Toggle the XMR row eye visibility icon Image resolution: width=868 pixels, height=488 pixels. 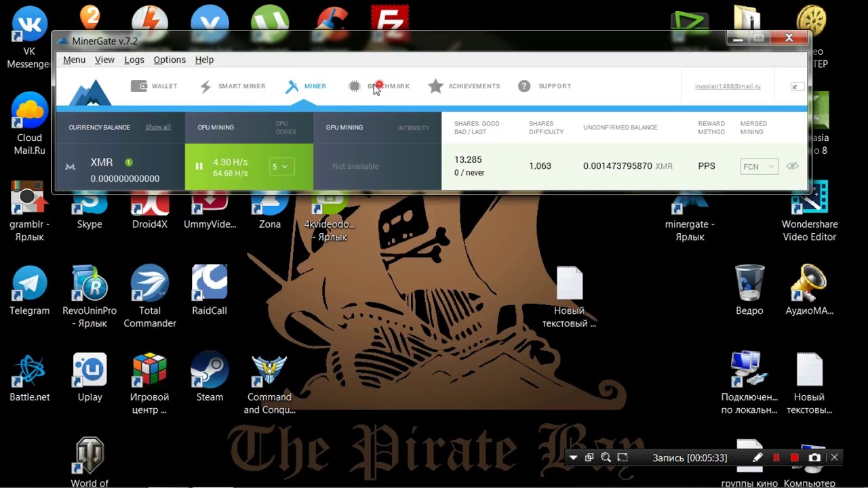pos(792,166)
